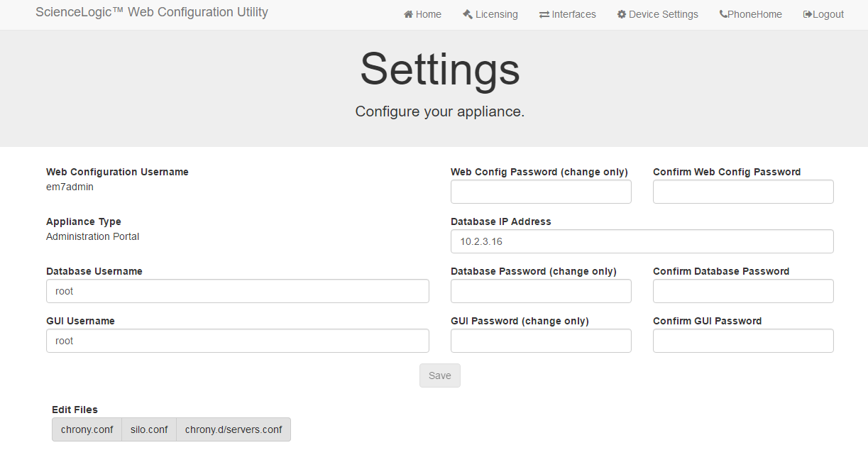The image size is (868, 455).
Task: Edit the chrony.conf file
Action: (87, 429)
